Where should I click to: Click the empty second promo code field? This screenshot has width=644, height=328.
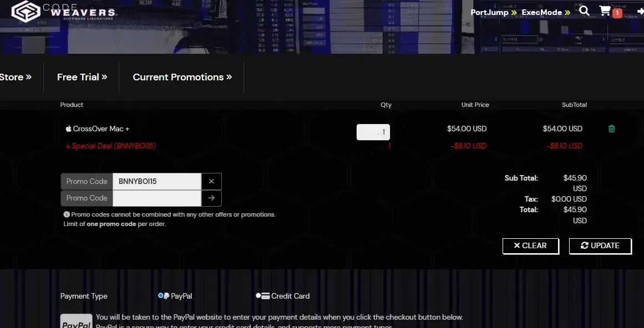tap(157, 198)
